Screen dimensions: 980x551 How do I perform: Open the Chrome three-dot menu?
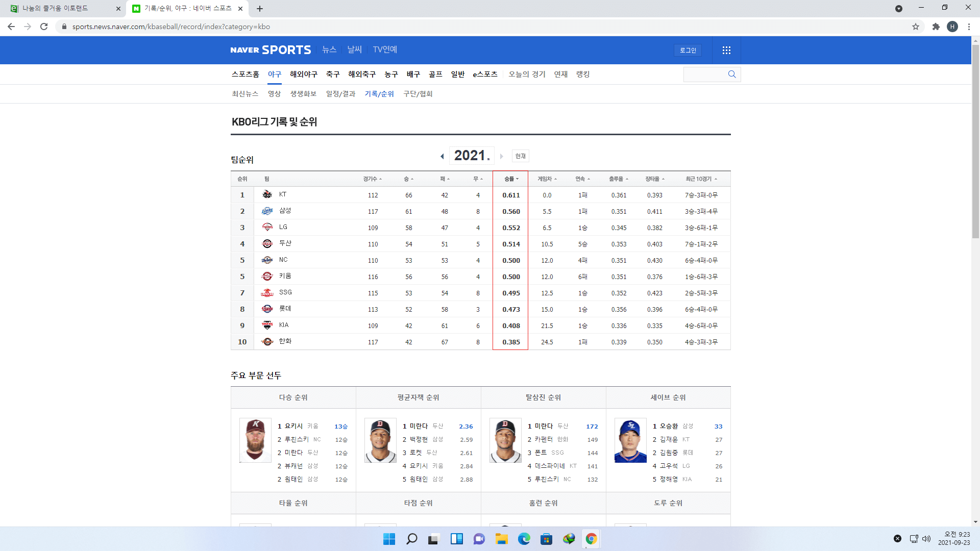click(969, 27)
